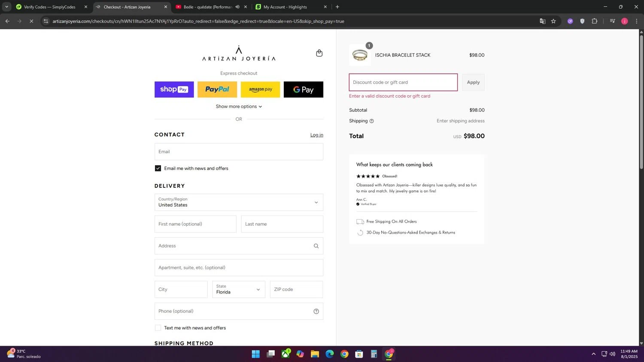Close the Verify Codes tab
The image size is (644, 362).
tap(86, 7)
